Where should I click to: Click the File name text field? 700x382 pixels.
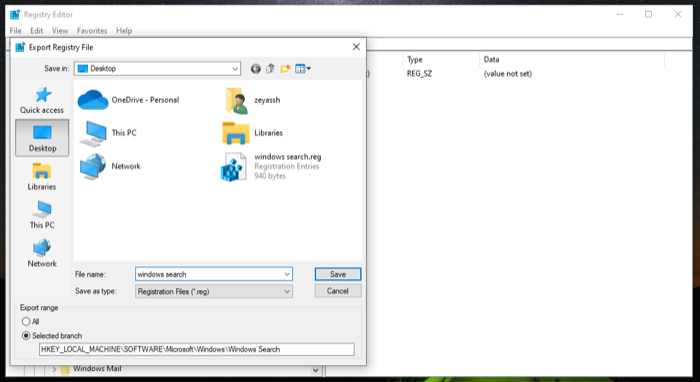pos(209,274)
